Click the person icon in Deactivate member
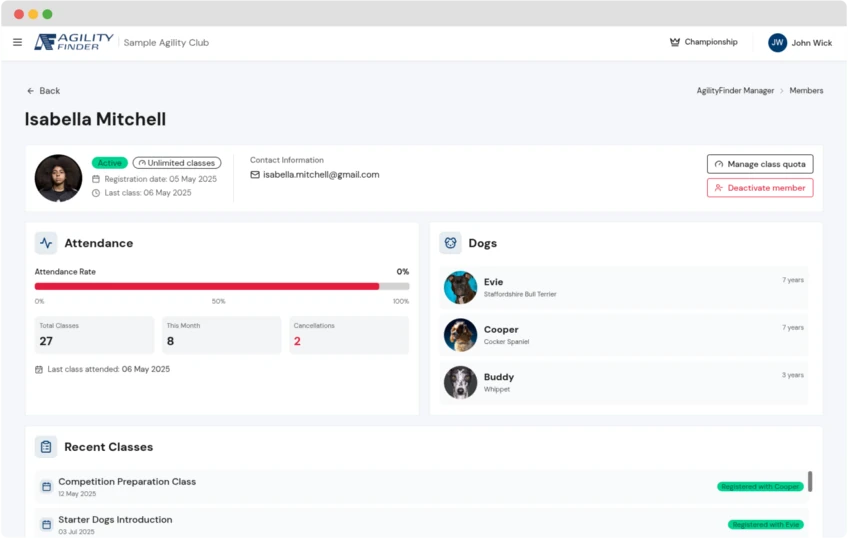 719,188
